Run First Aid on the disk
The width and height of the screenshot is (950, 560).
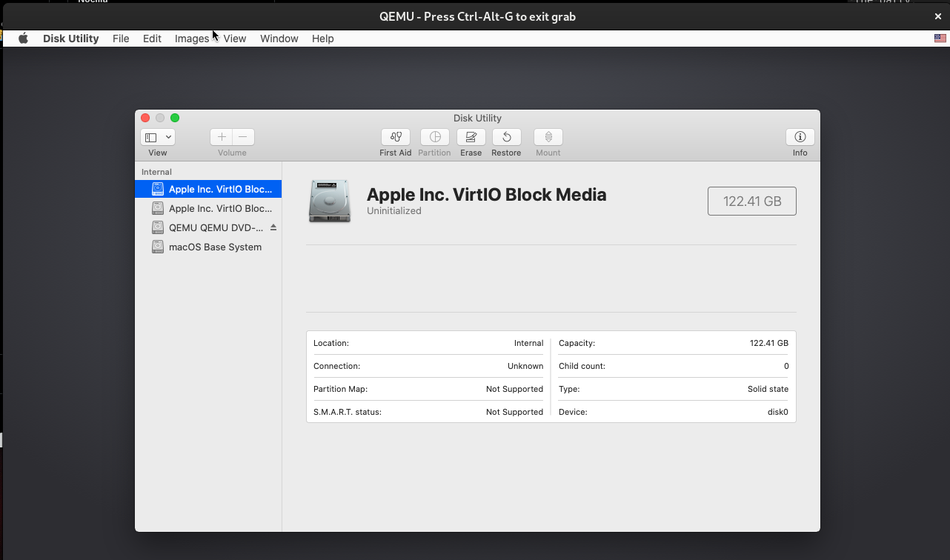tap(396, 137)
